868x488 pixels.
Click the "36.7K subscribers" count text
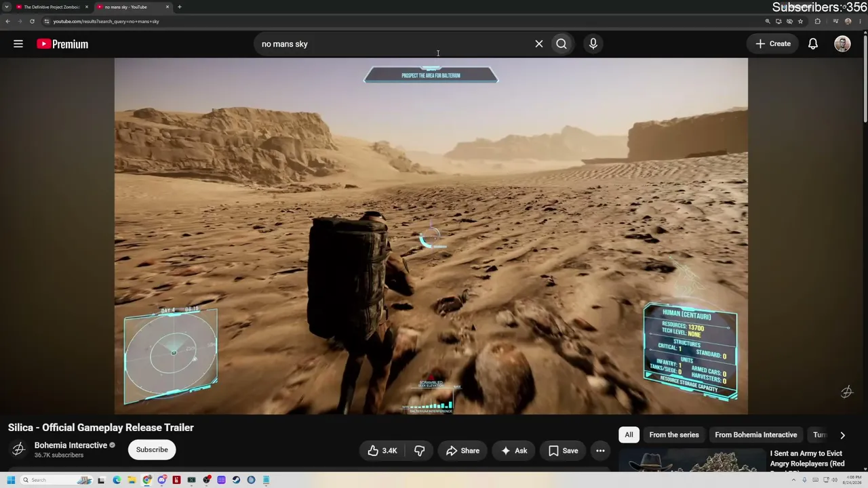pyautogui.click(x=59, y=455)
